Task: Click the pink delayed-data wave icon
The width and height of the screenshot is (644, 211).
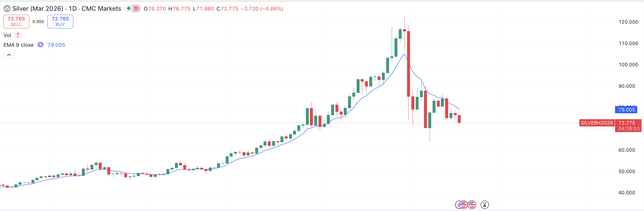Action: coord(136,9)
